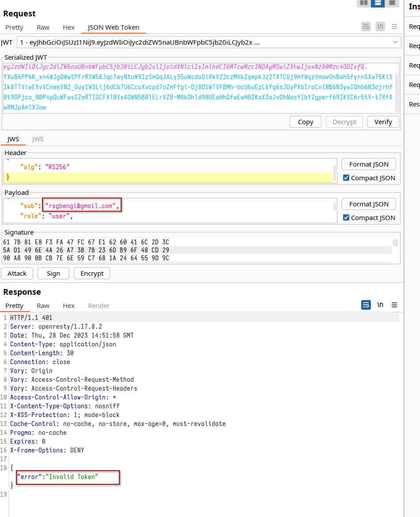Toggle word wrap in Request panel
Viewport: 420px width, 517px height.
[x=366, y=27]
